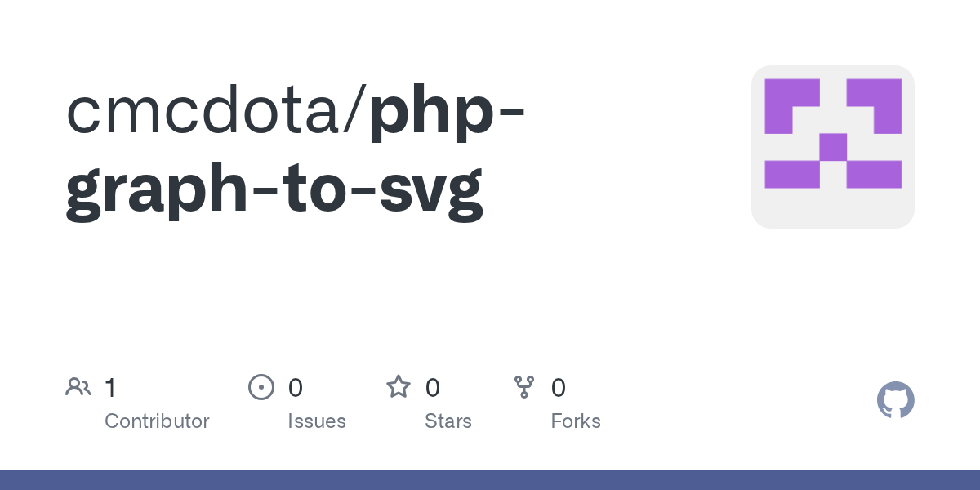Click the blue language bar at bottom
The height and width of the screenshot is (490, 980).
490,480
